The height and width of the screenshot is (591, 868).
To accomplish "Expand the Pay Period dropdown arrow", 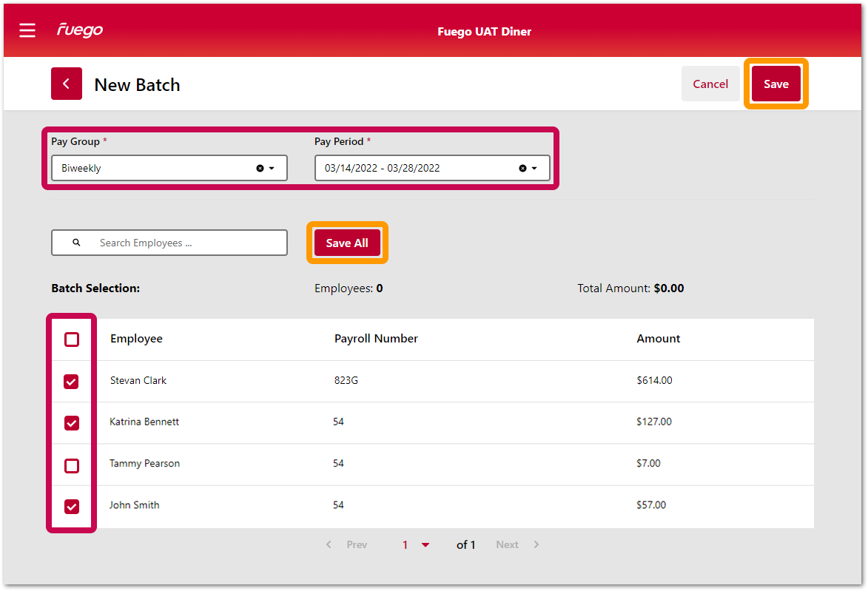I will pos(534,169).
